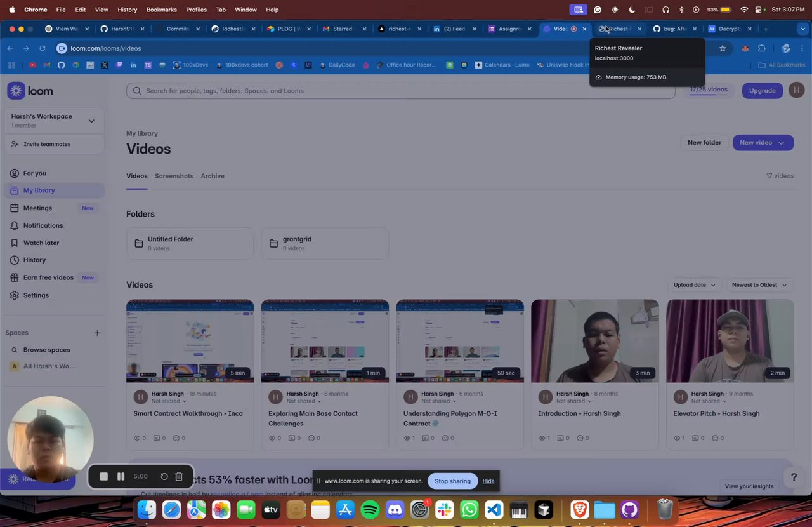Screen dimensions: 812x527
Task: Click the title Understanding Polygon M-O-I Contract
Action: point(450,418)
